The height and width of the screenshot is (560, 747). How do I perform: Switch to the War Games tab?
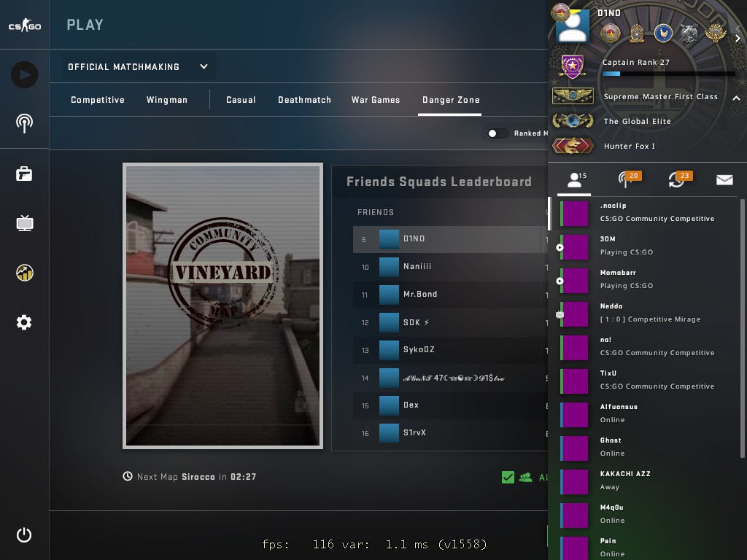376,99
